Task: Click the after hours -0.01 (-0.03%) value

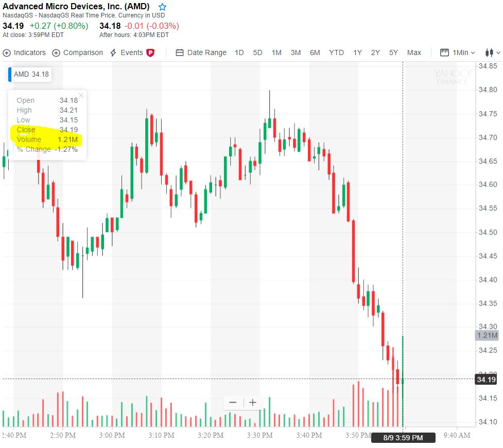Action: point(152,26)
